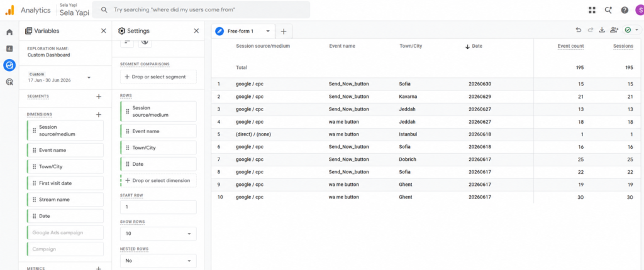Image resolution: width=644 pixels, height=270 pixels.
Task: Select the table visualization icon in Settings
Action: (127, 41)
